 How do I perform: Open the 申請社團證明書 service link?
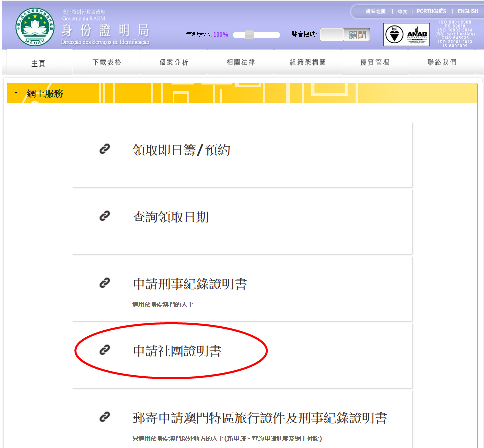click(x=177, y=351)
